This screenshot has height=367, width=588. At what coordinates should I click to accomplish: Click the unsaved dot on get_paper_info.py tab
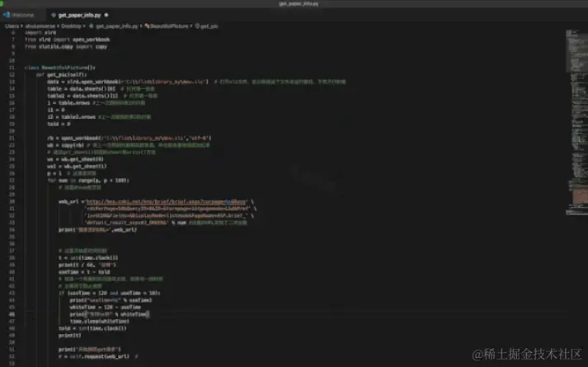[x=106, y=15]
